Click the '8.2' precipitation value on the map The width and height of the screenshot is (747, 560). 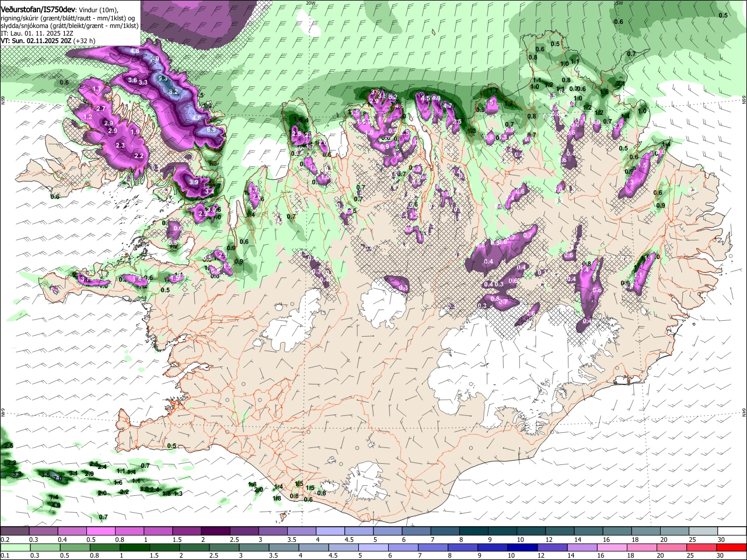point(173,92)
